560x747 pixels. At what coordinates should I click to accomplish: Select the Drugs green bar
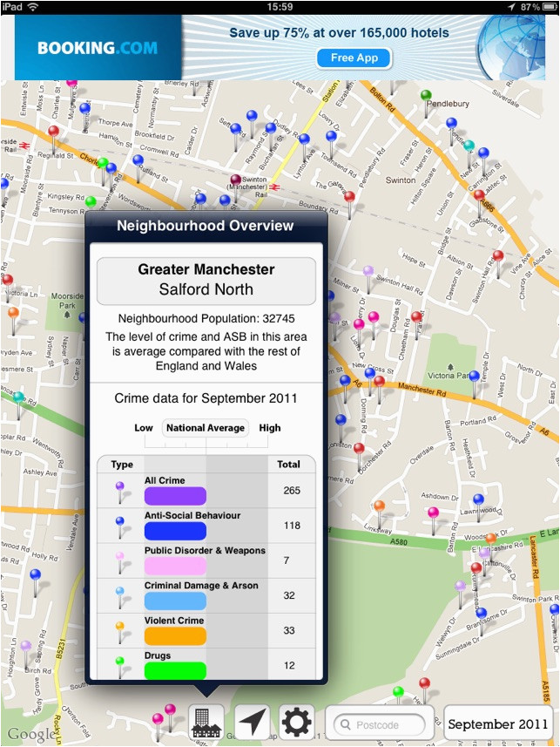tap(175, 671)
